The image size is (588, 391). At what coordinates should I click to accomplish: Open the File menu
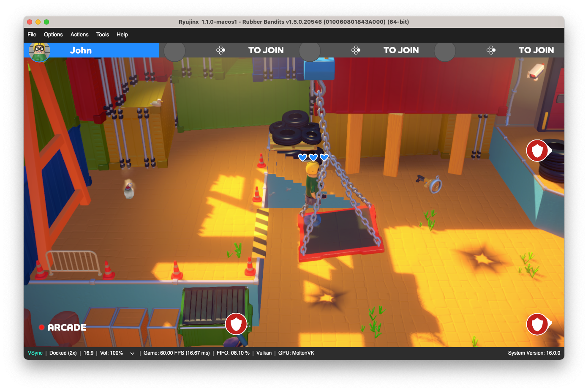pos(32,35)
